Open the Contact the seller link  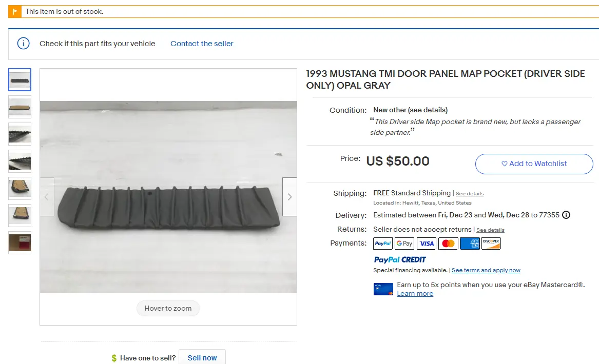(202, 44)
